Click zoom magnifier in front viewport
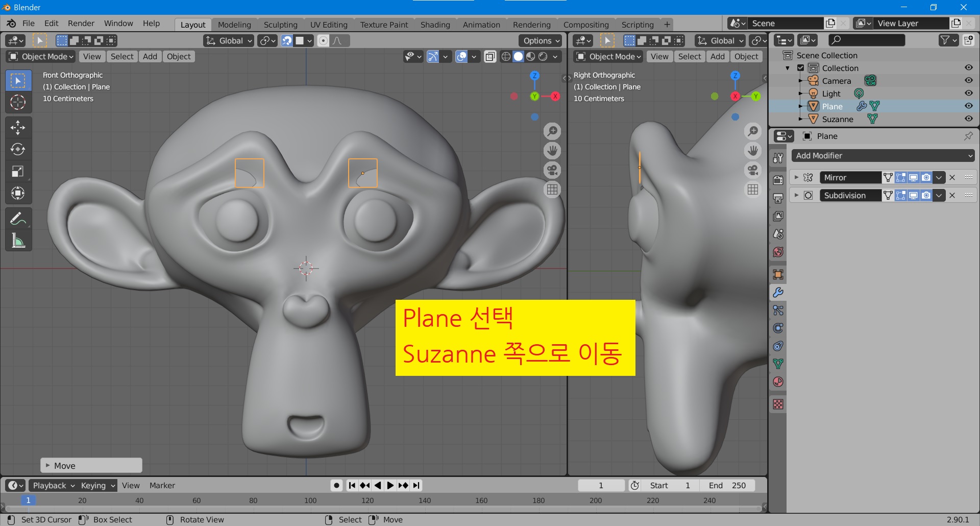 (x=552, y=131)
